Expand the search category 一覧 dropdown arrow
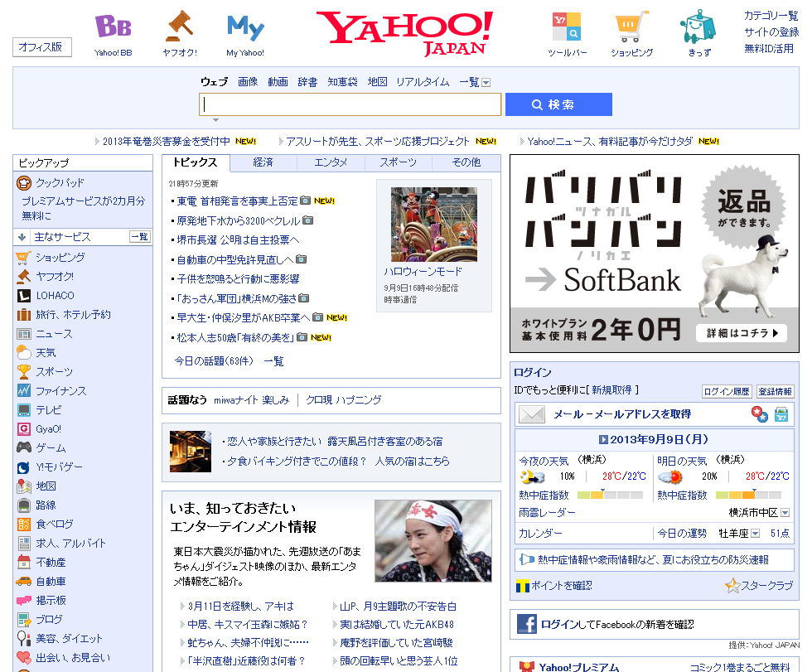Viewport: 812px width, 672px height. tap(486, 82)
